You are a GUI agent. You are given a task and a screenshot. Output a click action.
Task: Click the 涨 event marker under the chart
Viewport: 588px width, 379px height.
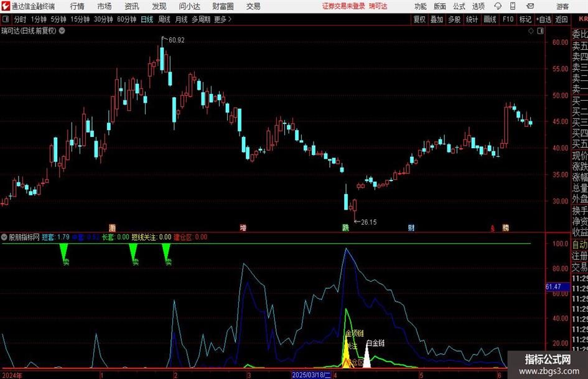[x=112, y=227]
